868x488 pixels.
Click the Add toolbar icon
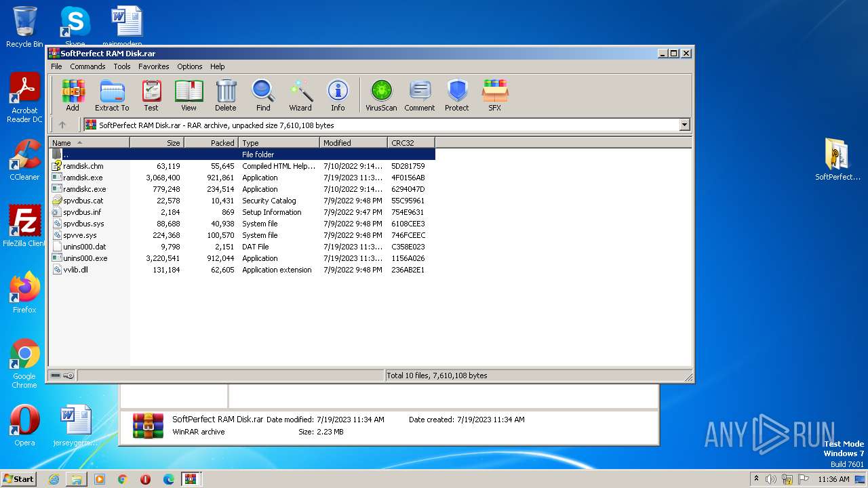[x=73, y=95]
